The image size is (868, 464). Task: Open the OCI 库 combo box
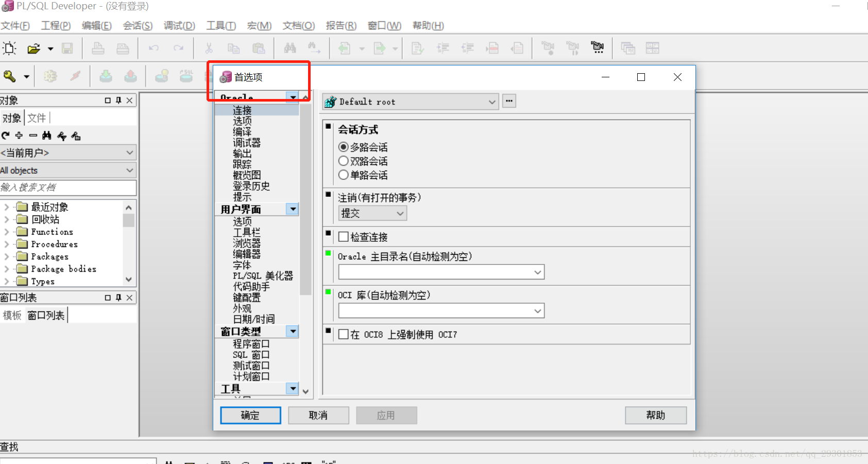441,310
